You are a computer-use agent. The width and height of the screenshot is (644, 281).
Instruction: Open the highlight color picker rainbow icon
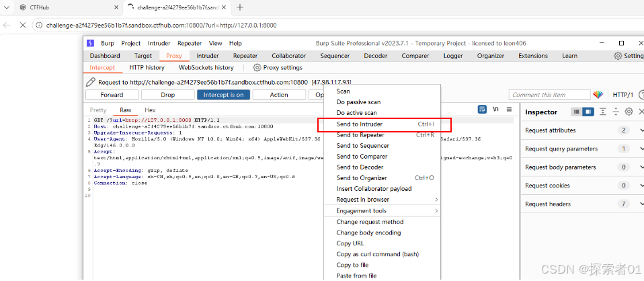[x=598, y=95]
